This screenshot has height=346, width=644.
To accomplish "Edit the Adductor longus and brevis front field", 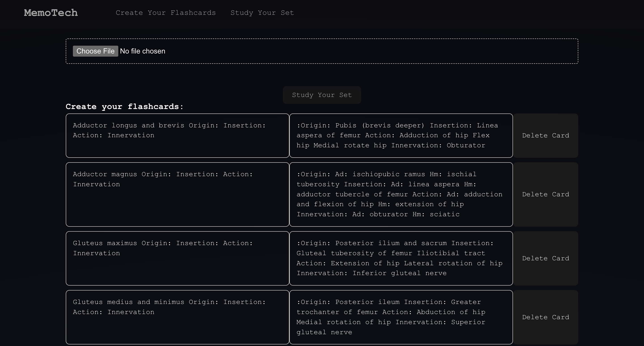I will [177, 136].
